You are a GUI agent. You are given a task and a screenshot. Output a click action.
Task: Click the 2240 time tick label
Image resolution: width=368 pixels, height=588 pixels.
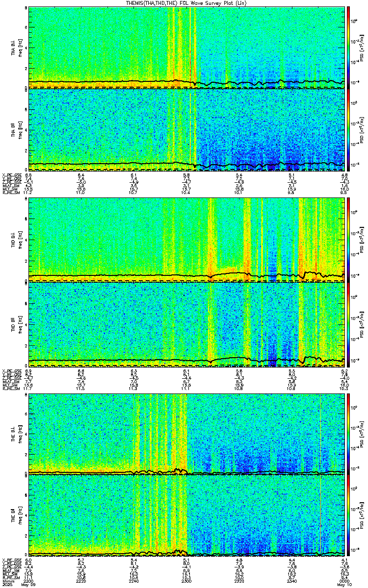(x=133, y=581)
